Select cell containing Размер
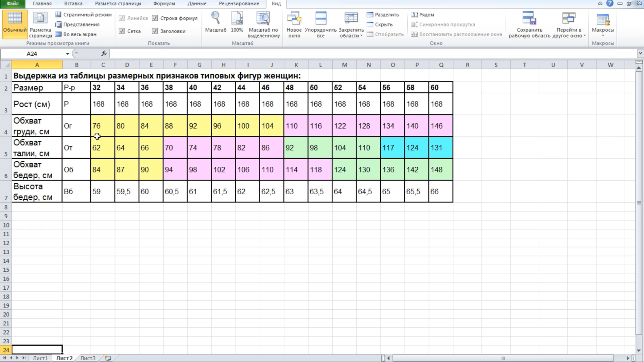Image resolution: width=644 pixels, height=362 pixels. 37,87
